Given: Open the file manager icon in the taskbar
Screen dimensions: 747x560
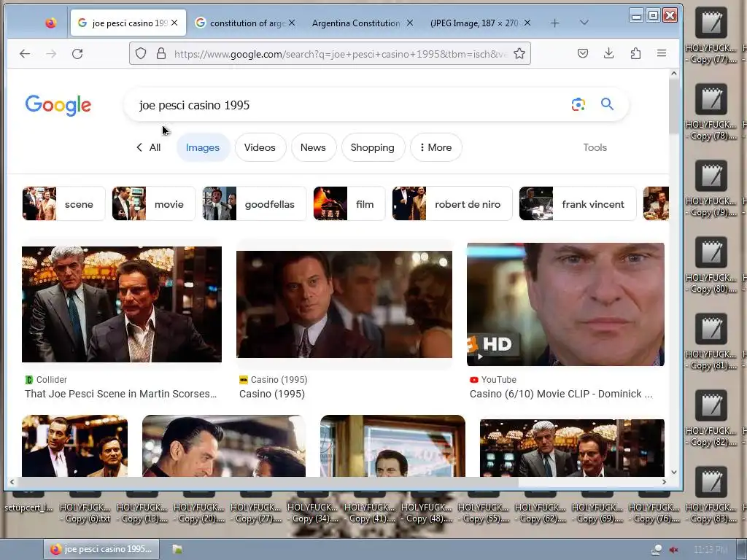Looking at the screenshot, I should (177, 549).
